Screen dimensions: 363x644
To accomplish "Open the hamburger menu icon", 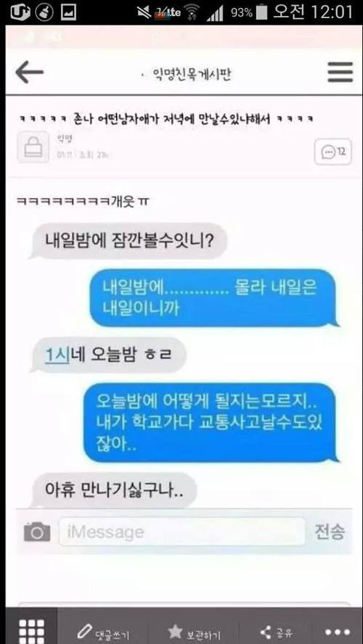I will pos(340,73).
